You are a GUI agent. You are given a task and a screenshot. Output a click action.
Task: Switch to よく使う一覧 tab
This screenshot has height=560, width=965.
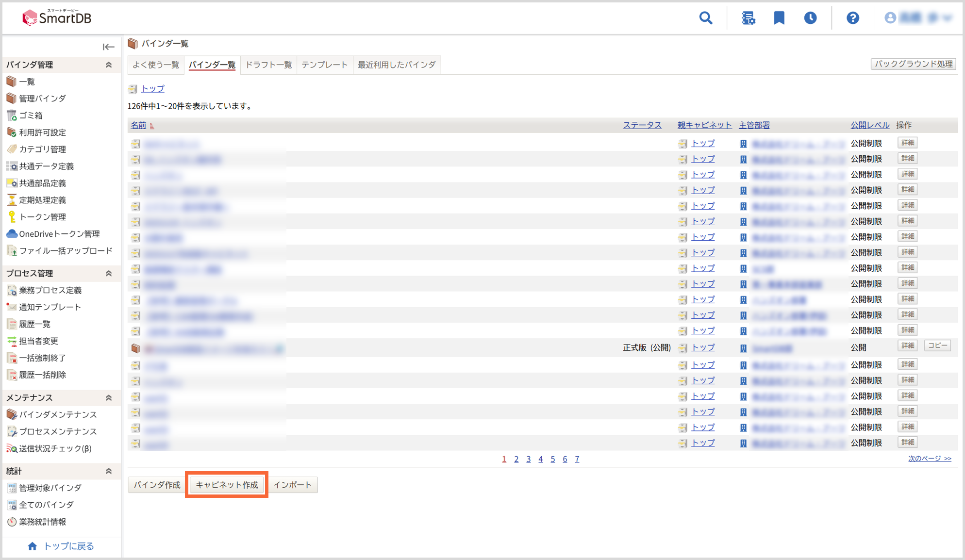tap(156, 65)
